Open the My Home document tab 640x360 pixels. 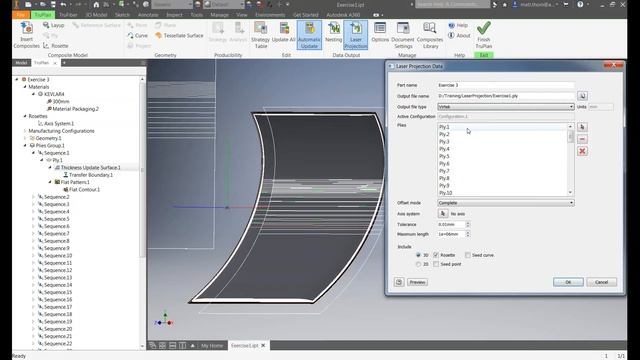212,345
